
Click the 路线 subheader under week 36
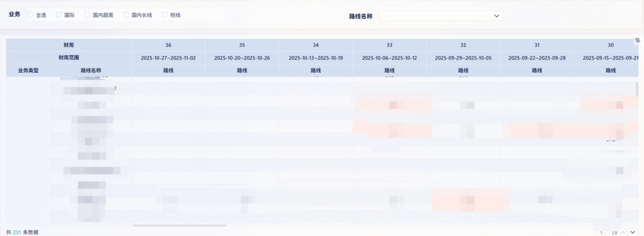169,70
